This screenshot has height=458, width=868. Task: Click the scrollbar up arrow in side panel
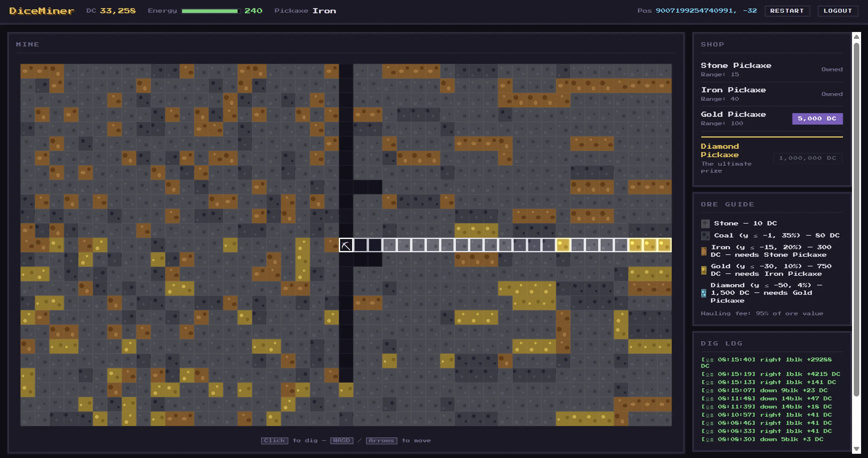pyautogui.click(x=856, y=37)
